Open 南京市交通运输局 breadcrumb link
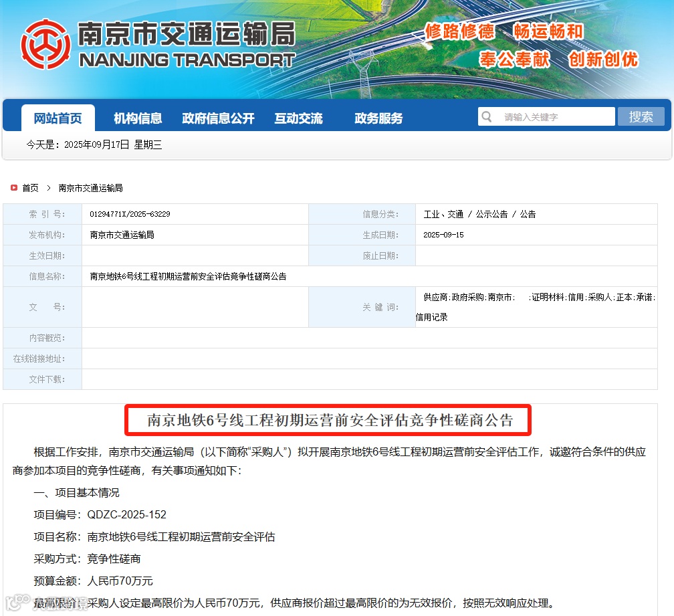Screen dimensions: 674x616 pyautogui.click(x=91, y=188)
